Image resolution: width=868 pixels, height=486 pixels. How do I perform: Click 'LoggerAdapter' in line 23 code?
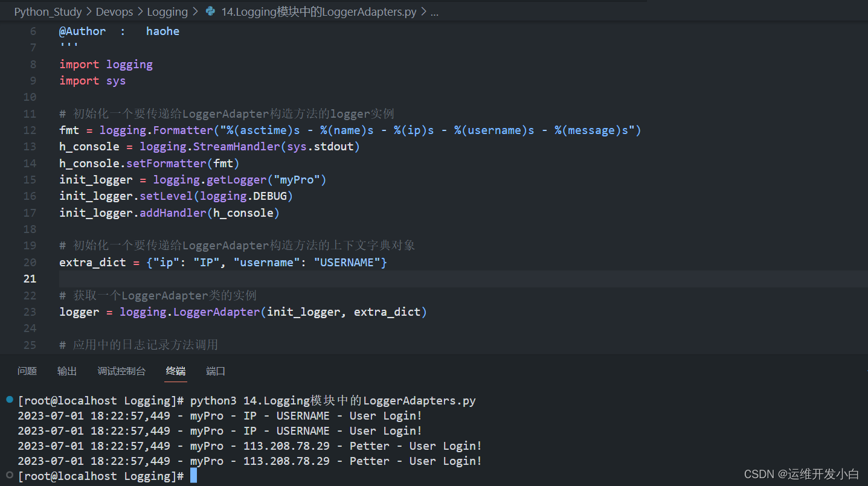tap(217, 312)
